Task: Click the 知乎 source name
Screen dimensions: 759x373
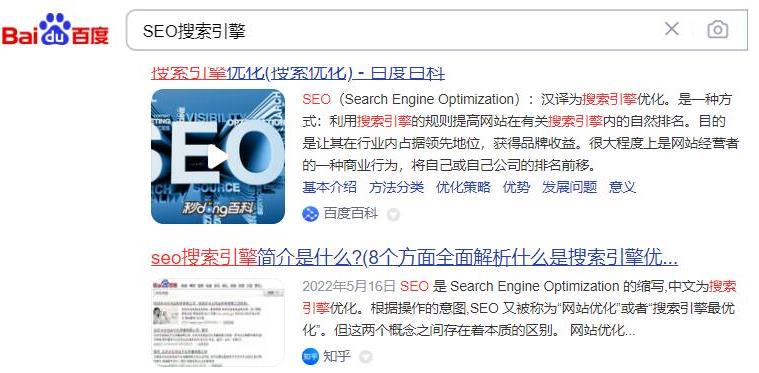Action: (x=337, y=357)
